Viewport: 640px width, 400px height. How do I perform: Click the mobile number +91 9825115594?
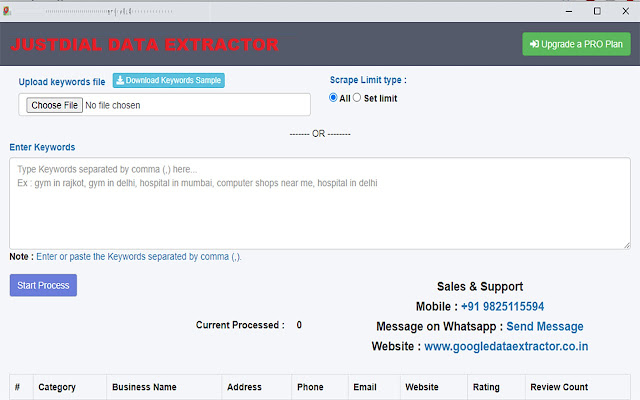point(502,306)
